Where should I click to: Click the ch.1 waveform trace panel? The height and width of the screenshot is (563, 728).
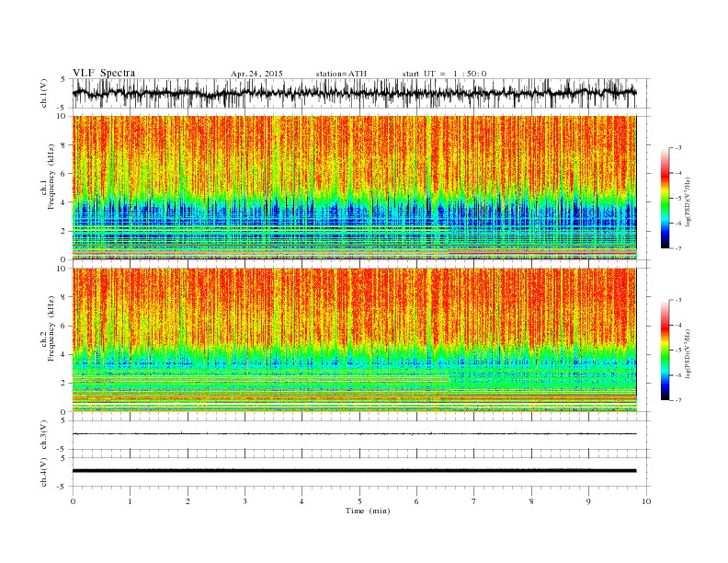361,93
